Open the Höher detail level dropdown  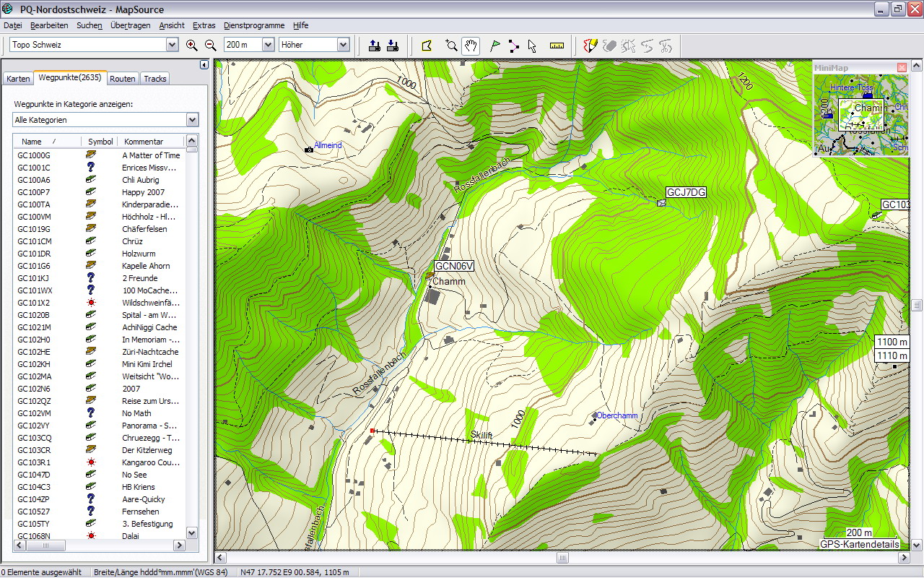pyautogui.click(x=344, y=45)
